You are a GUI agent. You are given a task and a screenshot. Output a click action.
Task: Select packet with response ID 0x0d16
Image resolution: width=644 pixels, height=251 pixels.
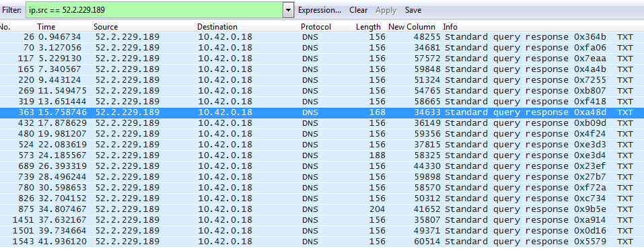[322, 230]
